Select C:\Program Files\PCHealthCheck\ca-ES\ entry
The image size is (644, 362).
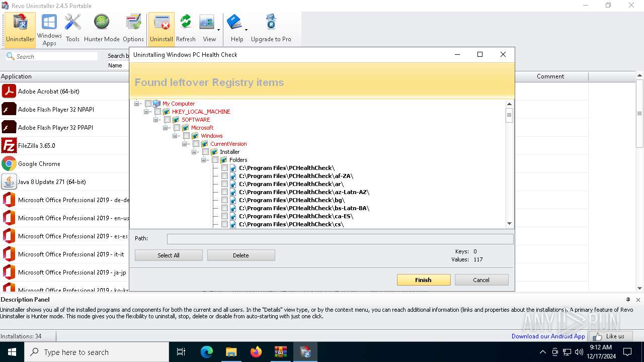click(296, 216)
